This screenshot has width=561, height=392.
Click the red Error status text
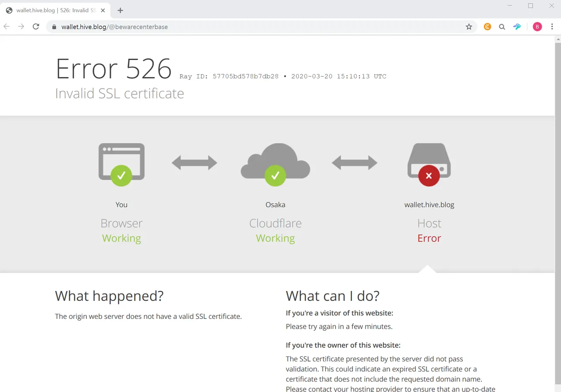[429, 238]
